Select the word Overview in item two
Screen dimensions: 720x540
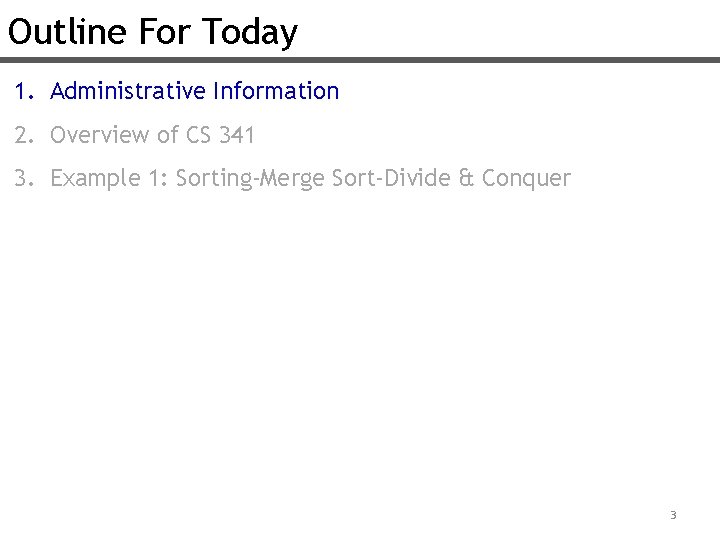(x=100, y=135)
